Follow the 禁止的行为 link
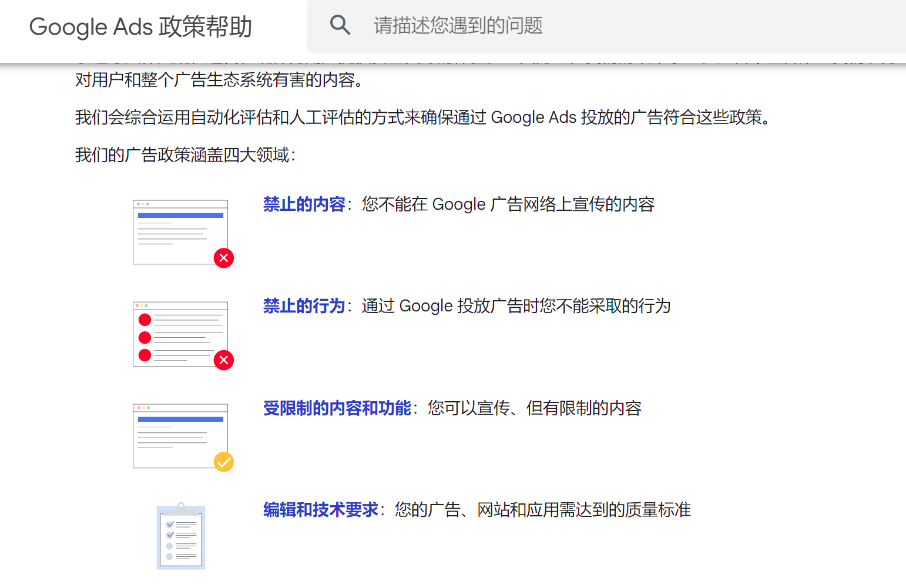Screen dimensions: 906x588 point(304,306)
